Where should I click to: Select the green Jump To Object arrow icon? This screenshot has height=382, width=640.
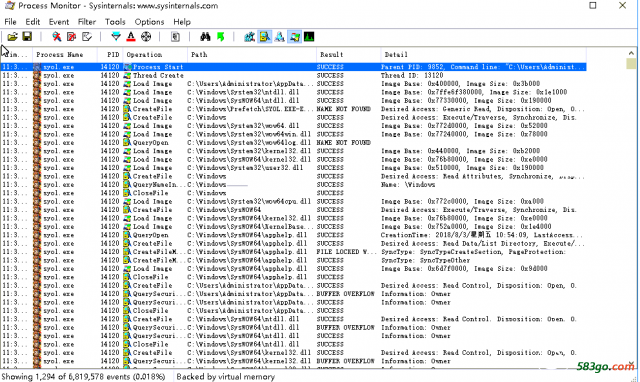click(220, 37)
